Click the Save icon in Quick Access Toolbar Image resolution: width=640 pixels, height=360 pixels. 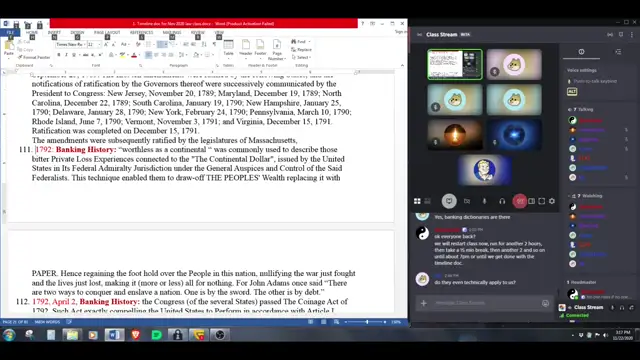16,24
